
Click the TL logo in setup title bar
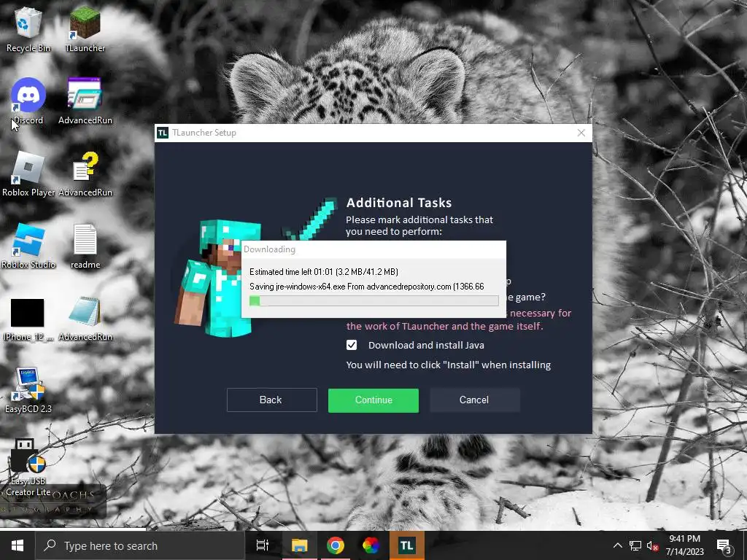(163, 133)
